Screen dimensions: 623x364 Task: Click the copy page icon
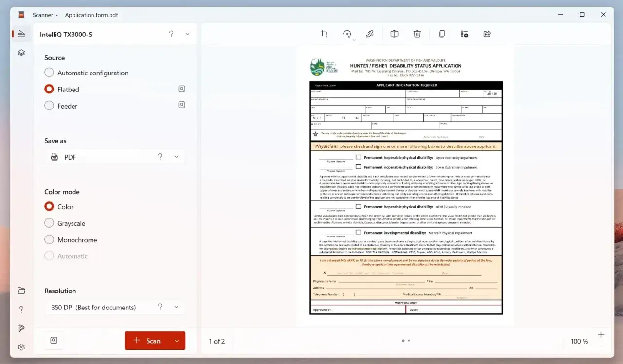click(442, 34)
